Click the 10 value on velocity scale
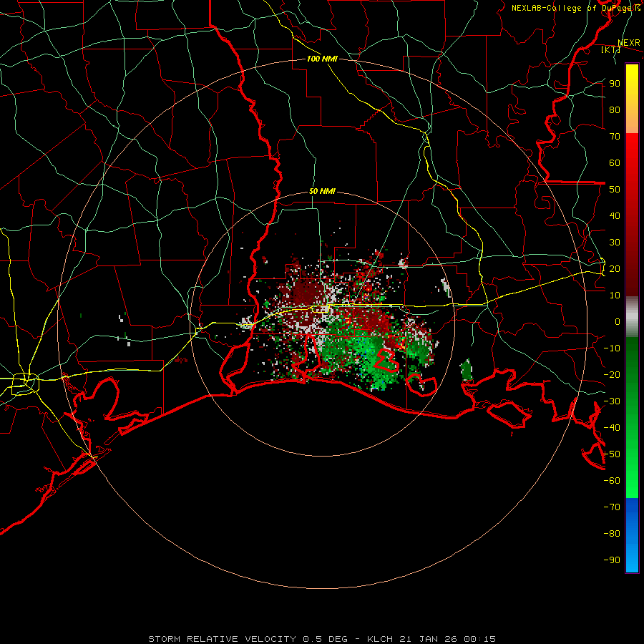Screen dimensions: 644x644 pos(615,296)
